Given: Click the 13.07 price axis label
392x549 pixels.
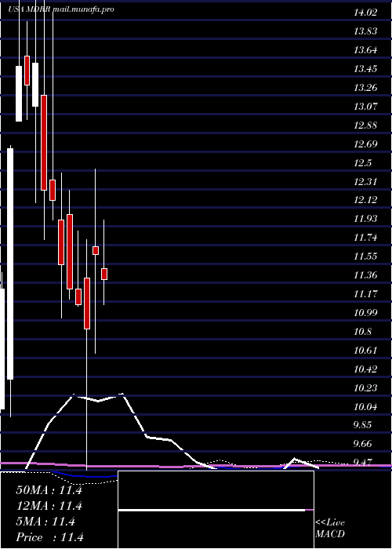Looking at the screenshot, I should pyautogui.click(x=365, y=106).
